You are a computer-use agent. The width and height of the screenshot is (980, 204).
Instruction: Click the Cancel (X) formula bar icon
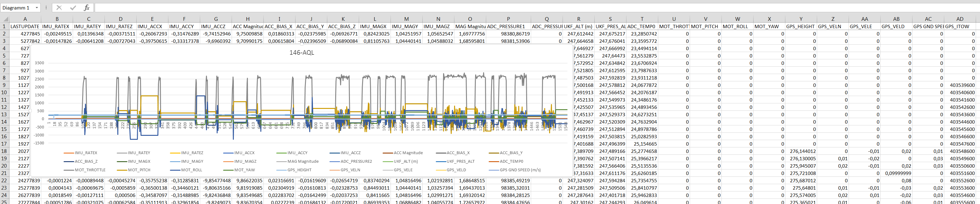click(59, 8)
